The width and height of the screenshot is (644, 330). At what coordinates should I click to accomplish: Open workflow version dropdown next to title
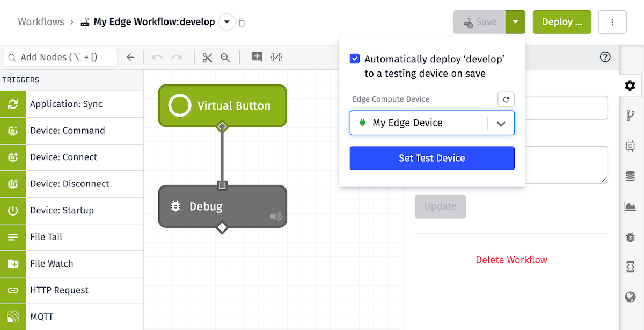(x=226, y=22)
